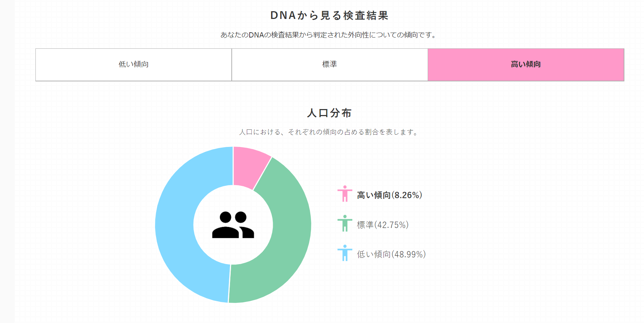
Task: Click the 42.75% percentage in the legend
Action: coord(392,225)
